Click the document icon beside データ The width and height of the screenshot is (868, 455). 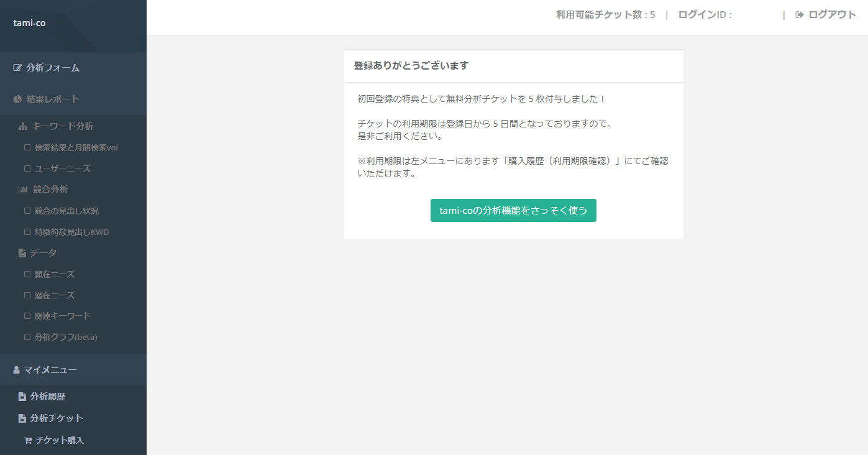[22, 253]
